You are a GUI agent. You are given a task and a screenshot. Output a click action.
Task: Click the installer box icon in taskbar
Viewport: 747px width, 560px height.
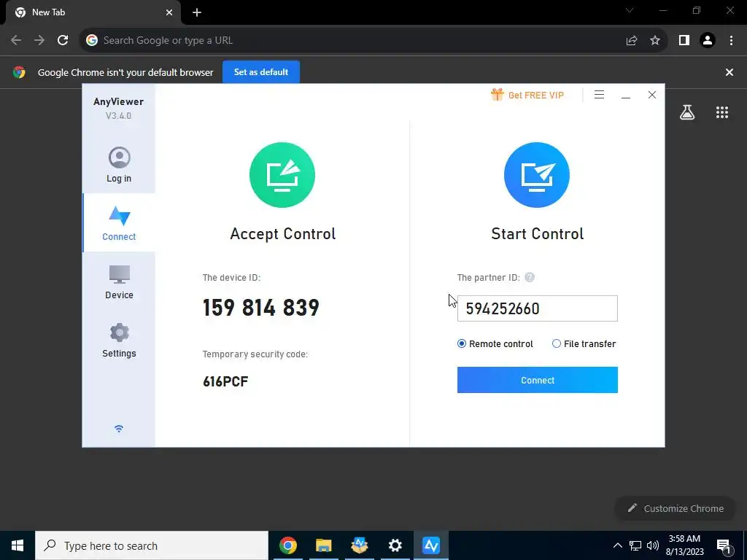click(359, 545)
